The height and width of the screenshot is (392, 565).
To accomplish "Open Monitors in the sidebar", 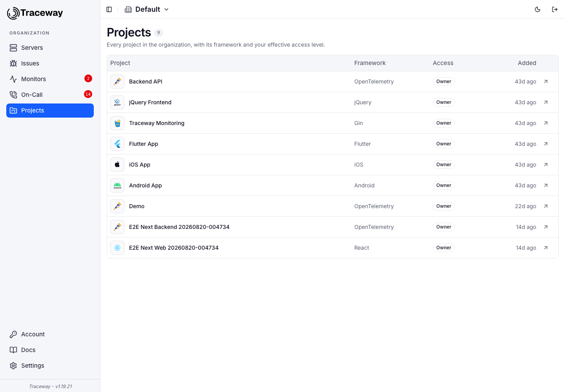I will click(x=50, y=79).
